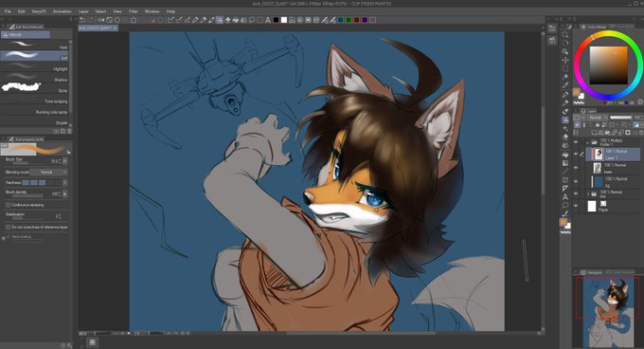
Task: Select the Balloon tool in tool palette
Action: [565, 205]
